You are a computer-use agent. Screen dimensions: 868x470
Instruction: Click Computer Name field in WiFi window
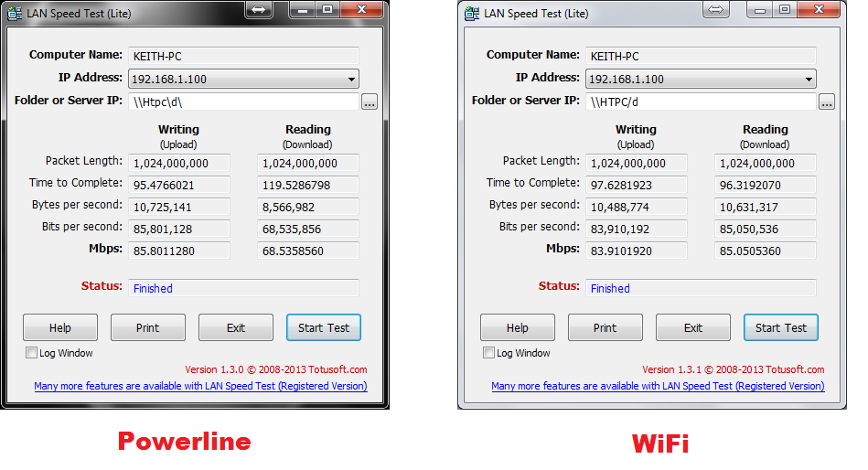(701, 56)
